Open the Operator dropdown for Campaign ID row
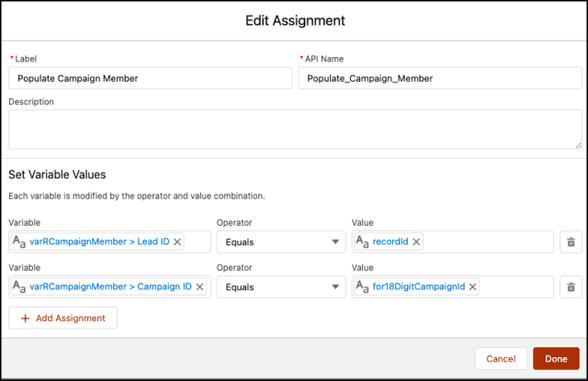 click(x=281, y=287)
